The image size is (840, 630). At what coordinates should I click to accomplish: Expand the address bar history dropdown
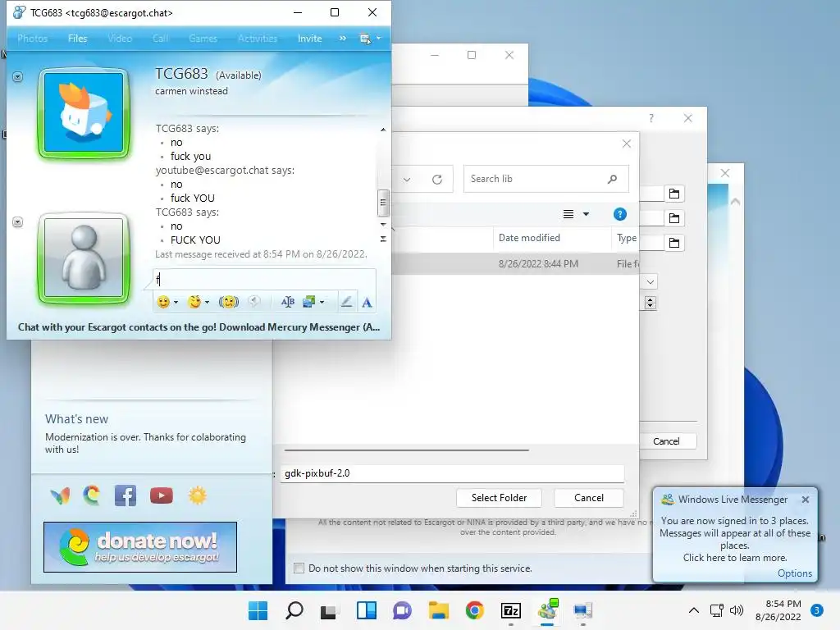coord(407,180)
